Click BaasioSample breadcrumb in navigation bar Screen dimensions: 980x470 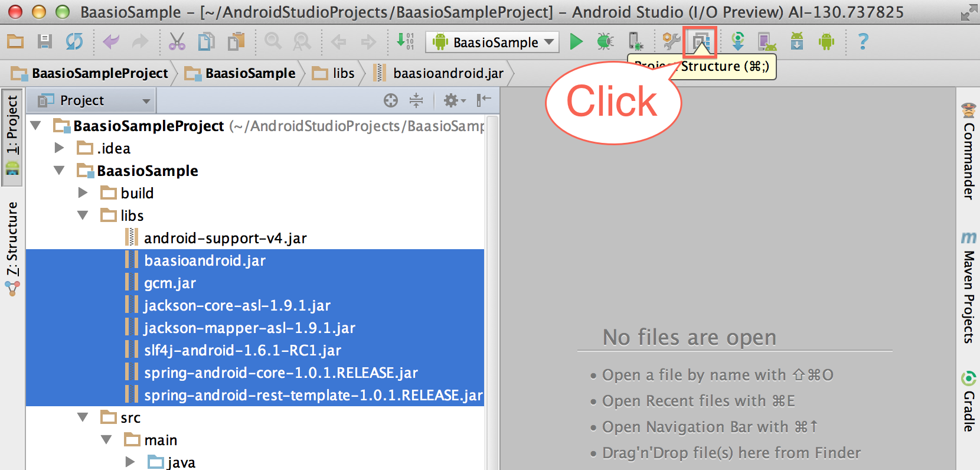240,73
